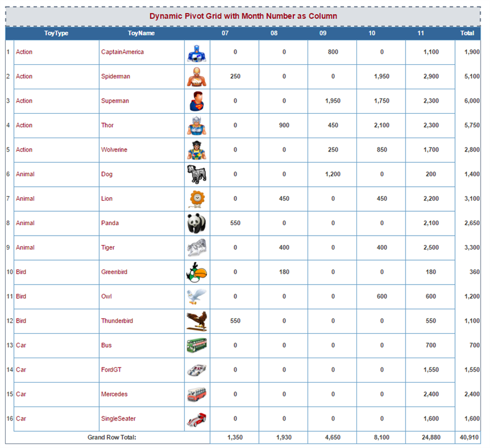Click the Total column header
Viewport: 490px width, 448px height.
tap(467, 33)
